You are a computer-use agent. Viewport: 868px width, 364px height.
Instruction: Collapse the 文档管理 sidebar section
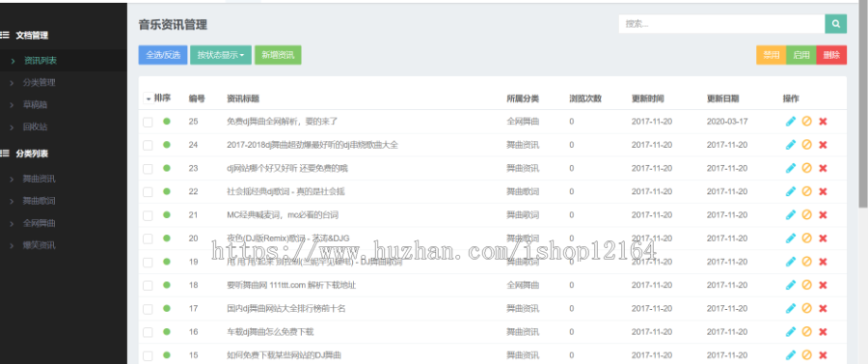coord(32,36)
